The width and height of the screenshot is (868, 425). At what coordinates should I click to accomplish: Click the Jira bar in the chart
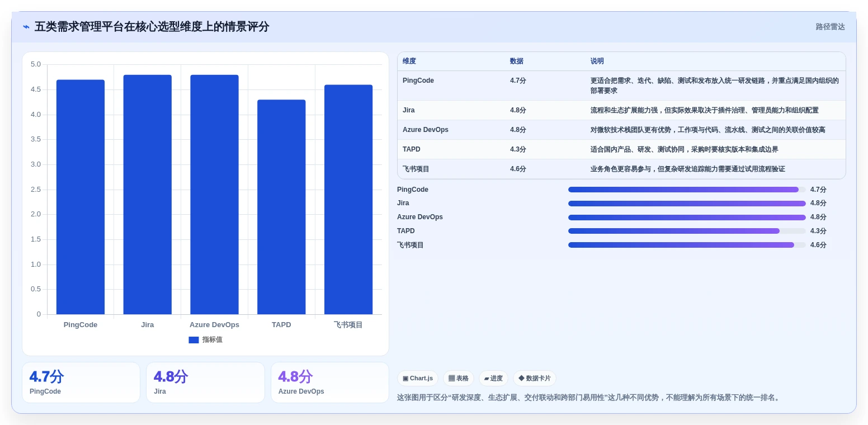tap(148, 195)
